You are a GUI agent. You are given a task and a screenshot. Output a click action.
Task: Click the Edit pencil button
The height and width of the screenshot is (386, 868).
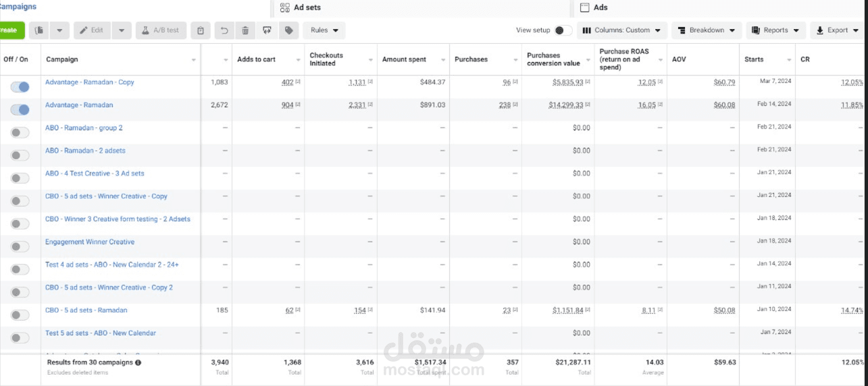coord(92,30)
